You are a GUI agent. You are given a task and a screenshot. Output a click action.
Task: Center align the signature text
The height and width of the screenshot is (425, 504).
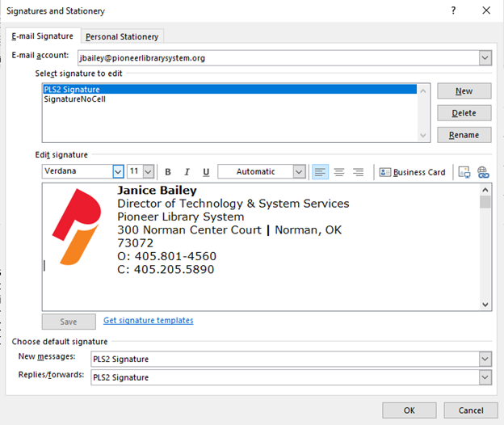pyautogui.click(x=339, y=172)
